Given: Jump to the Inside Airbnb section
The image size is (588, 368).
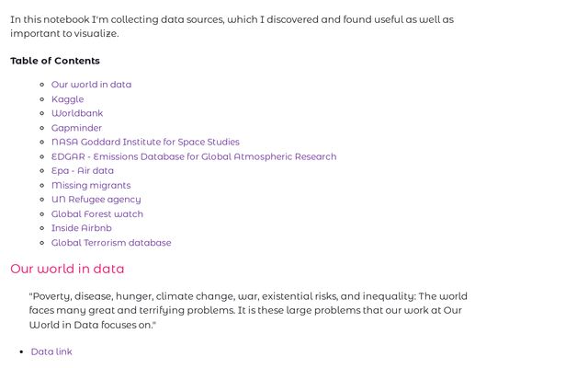Looking at the screenshot, I should click(81, 228).
